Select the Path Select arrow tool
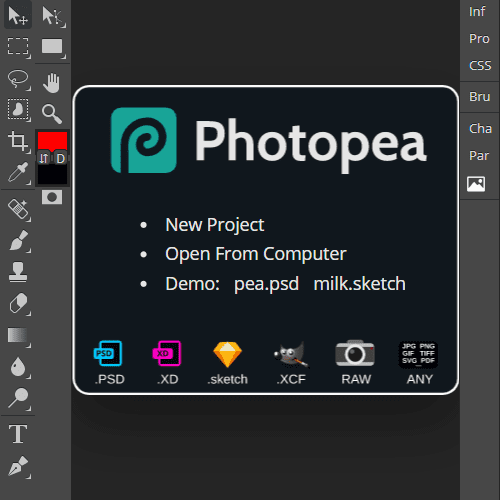 click(x=53, y=15)
